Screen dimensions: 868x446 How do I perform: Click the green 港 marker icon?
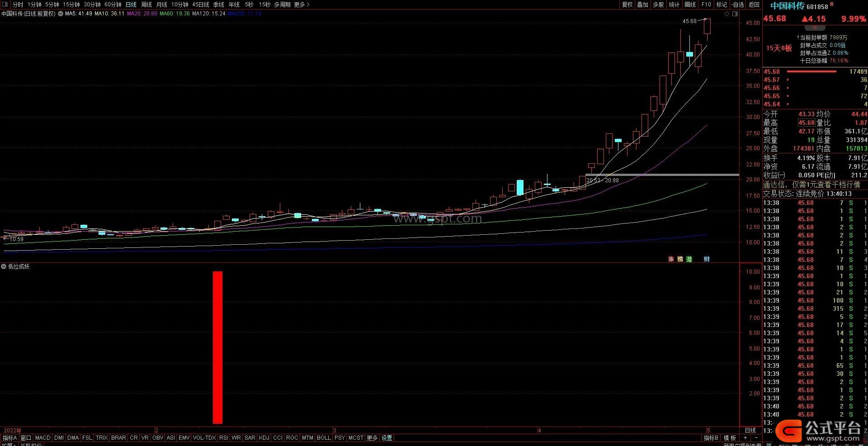(689, 259)
